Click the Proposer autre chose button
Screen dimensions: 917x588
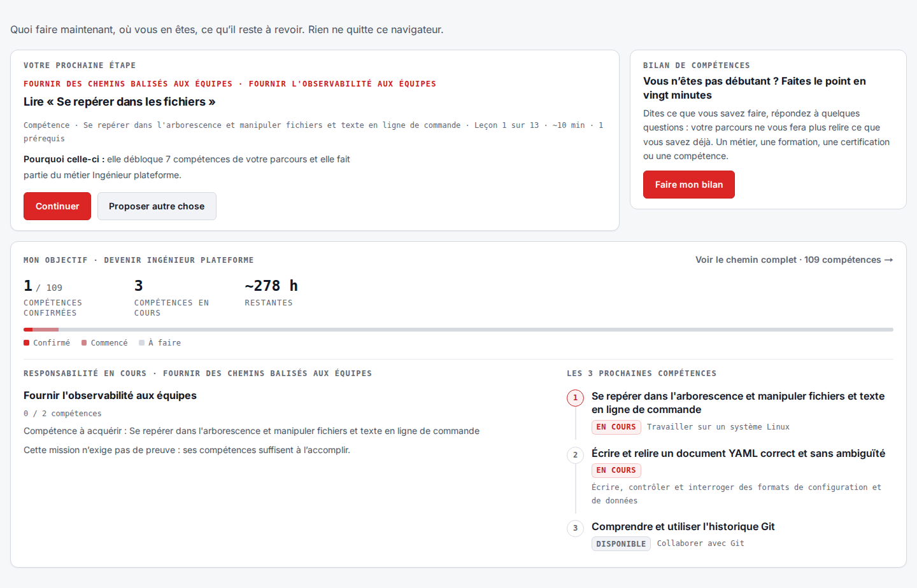pyautogui.click(x=157, y=206)
